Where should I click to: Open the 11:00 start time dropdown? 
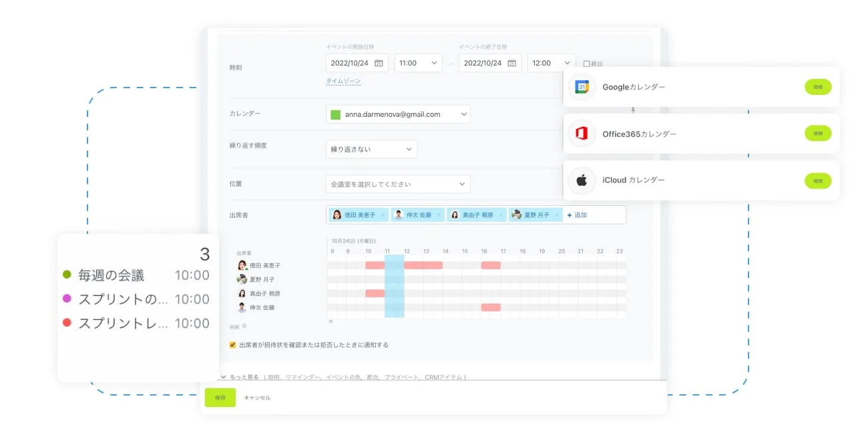click(x=418, y=63)
